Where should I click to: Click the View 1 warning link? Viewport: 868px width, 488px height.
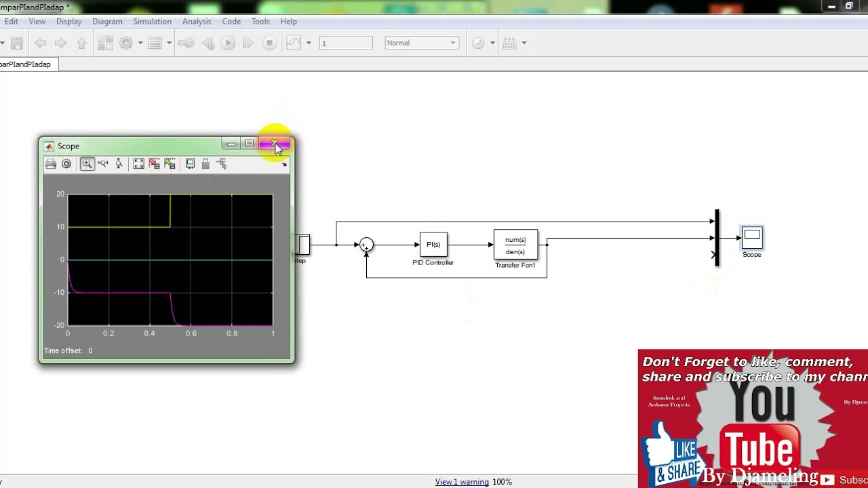[462, 482]
